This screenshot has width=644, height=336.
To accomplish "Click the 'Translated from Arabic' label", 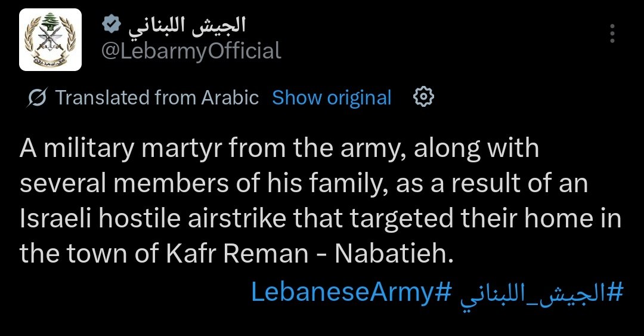I will pos(157,97).
